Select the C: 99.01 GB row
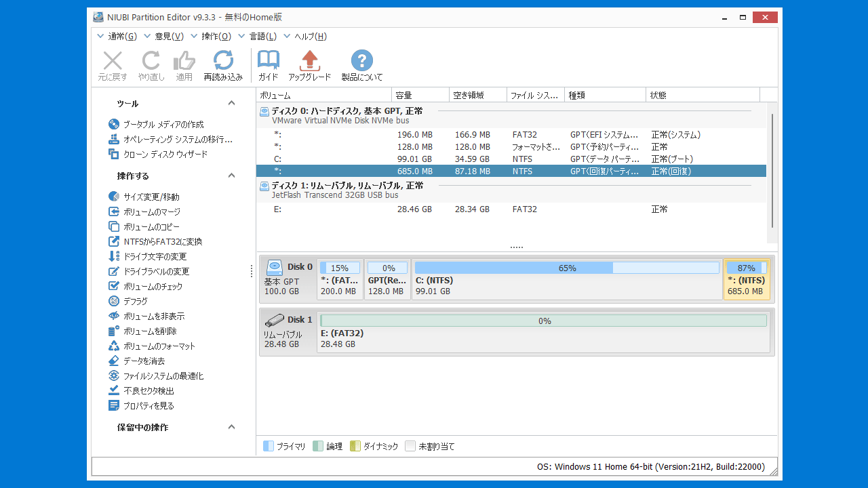Image resolution: width=868 pixels, height=488 pixels. coord(511,159)
